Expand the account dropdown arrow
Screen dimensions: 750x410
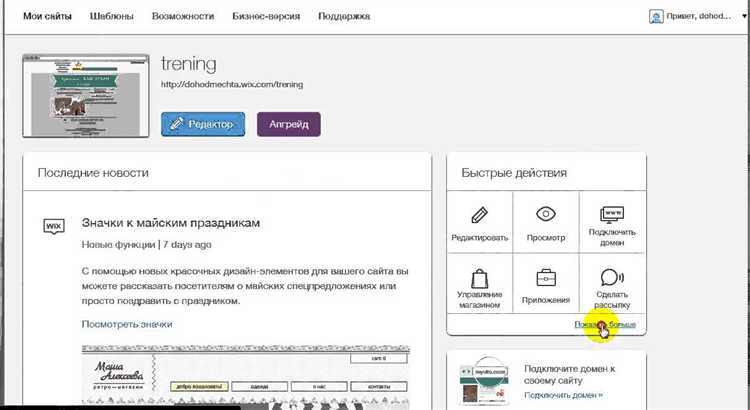[x=744, y=16]
